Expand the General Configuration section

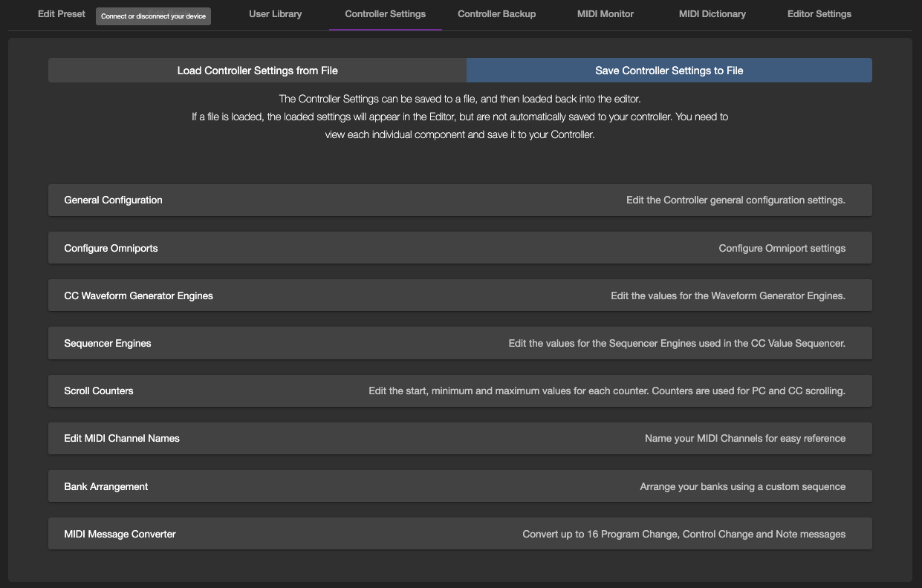point(113,200)
